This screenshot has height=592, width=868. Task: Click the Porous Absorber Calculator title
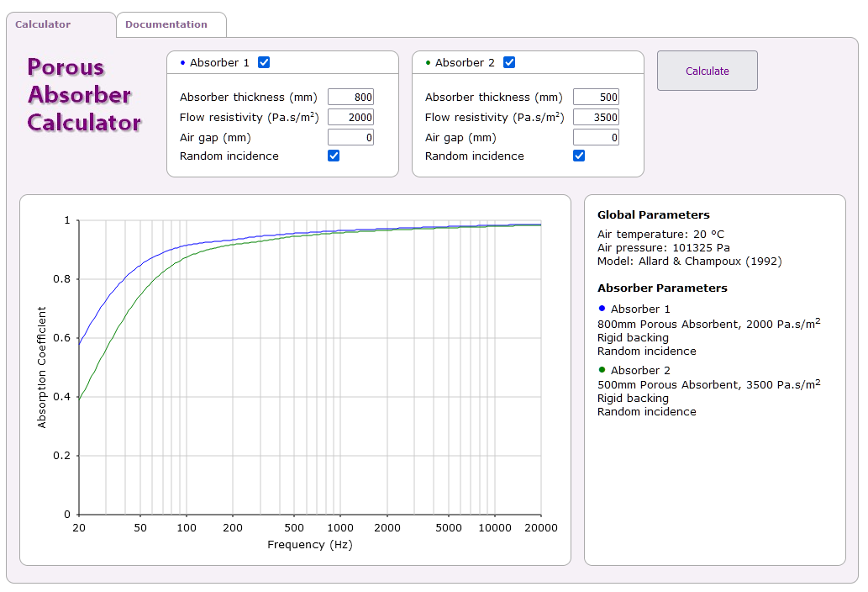point(84,95)
